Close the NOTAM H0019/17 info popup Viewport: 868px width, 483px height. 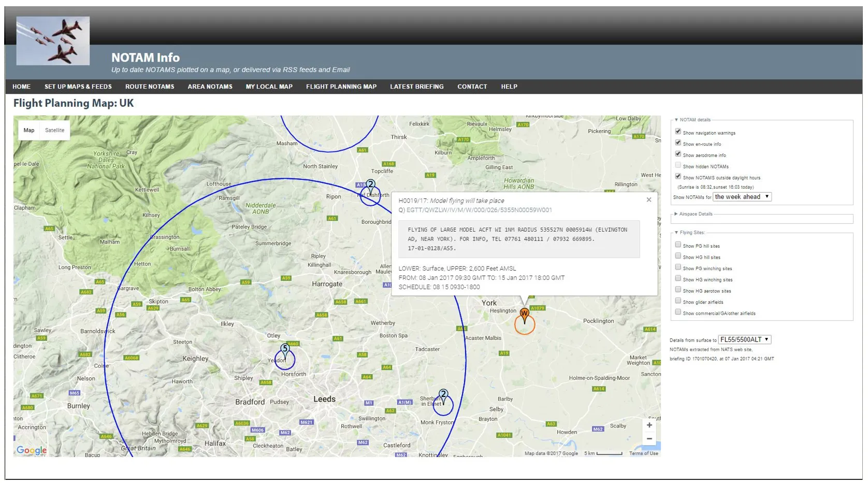649,200
